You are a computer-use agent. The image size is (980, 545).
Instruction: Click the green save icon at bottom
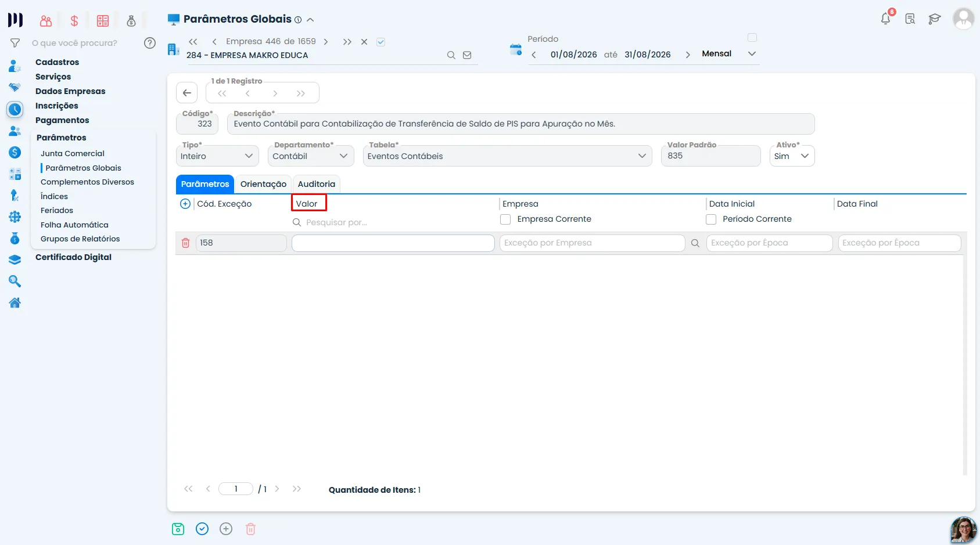[x=178, y=529]
